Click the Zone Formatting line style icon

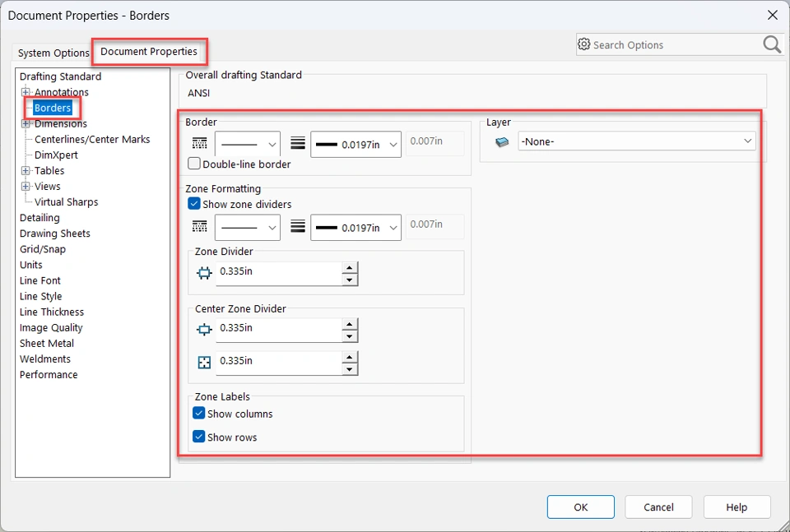pos(199,226)
